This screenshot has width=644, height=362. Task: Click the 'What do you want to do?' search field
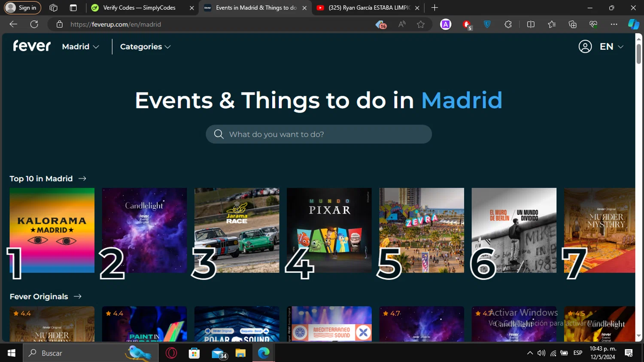coord(319,134)
